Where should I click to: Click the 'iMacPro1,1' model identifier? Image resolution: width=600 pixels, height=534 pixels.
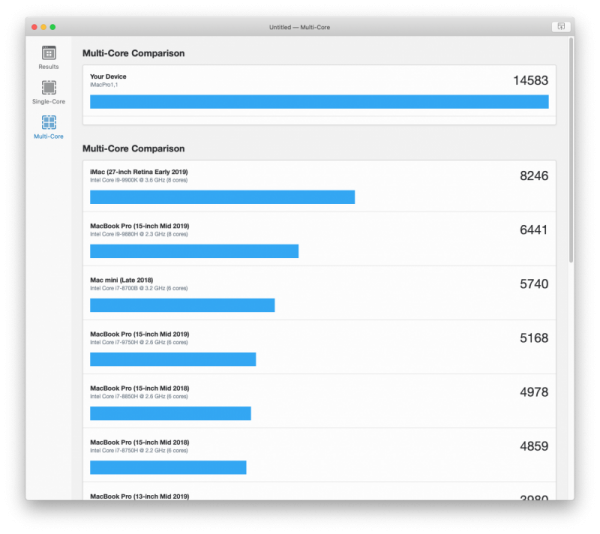point(104,85)
